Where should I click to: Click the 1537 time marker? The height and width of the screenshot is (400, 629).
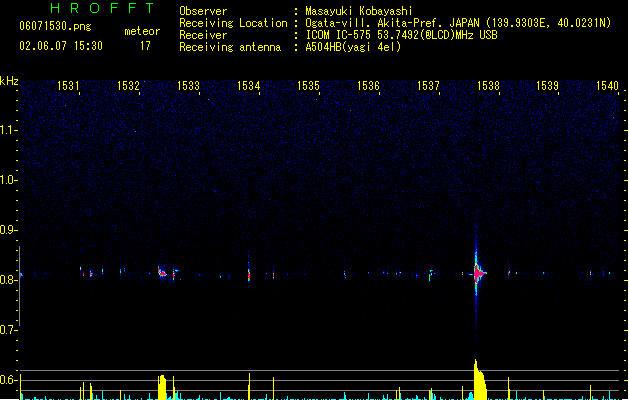point(428,86)
